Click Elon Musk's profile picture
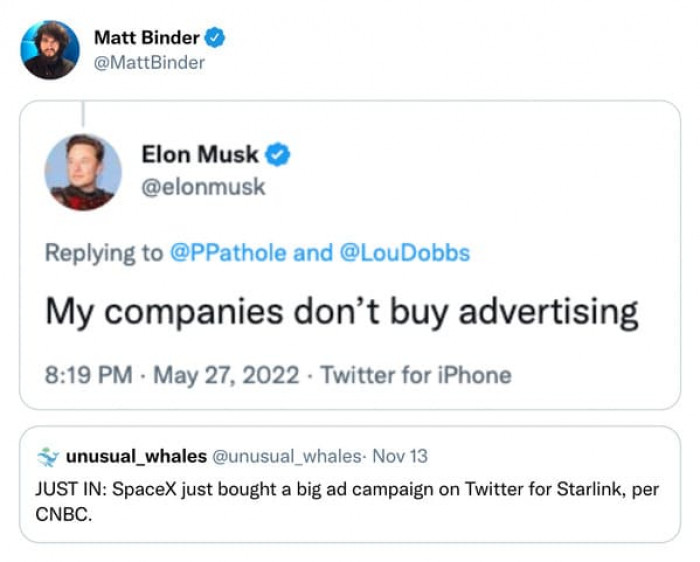This screenshot has height=562, width=700. coord(83,172)
